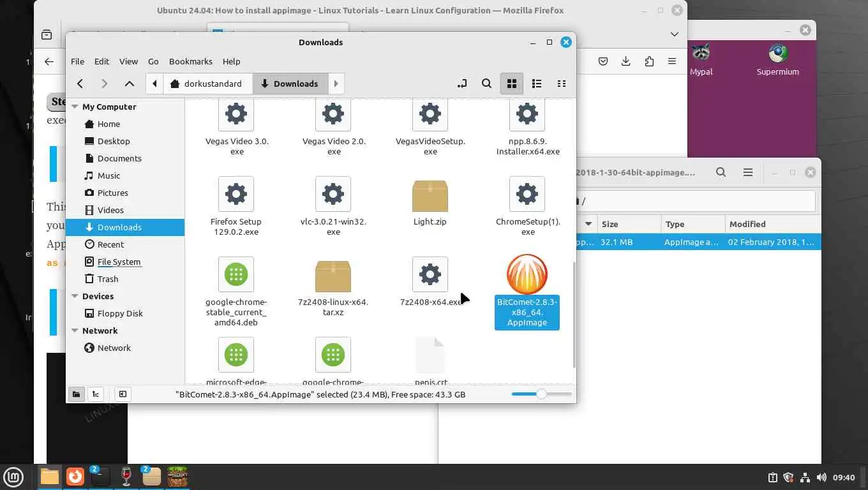Open Trash in the sidebar

coord(125,279)
